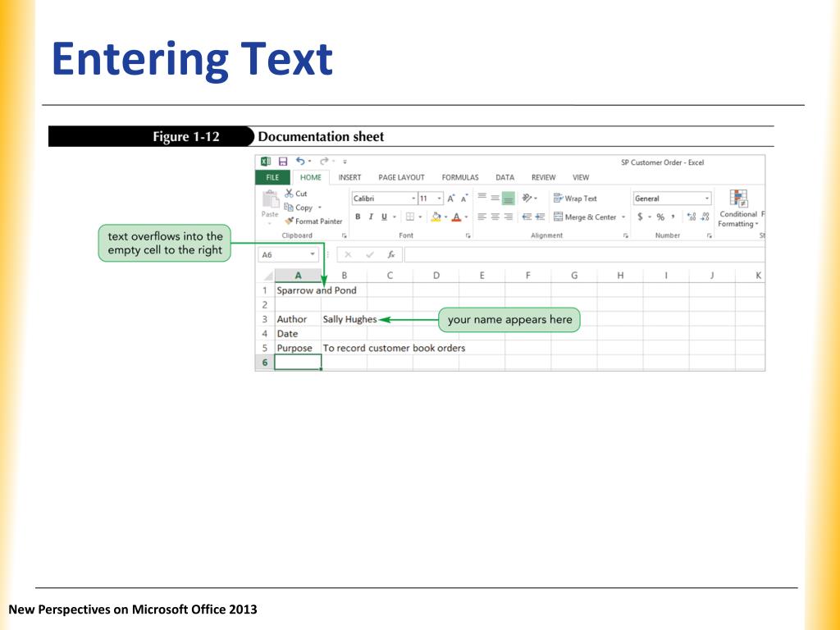Open Alignment group dialog launcher
Screen dimensions: 840x630
[x=625, y=235]
